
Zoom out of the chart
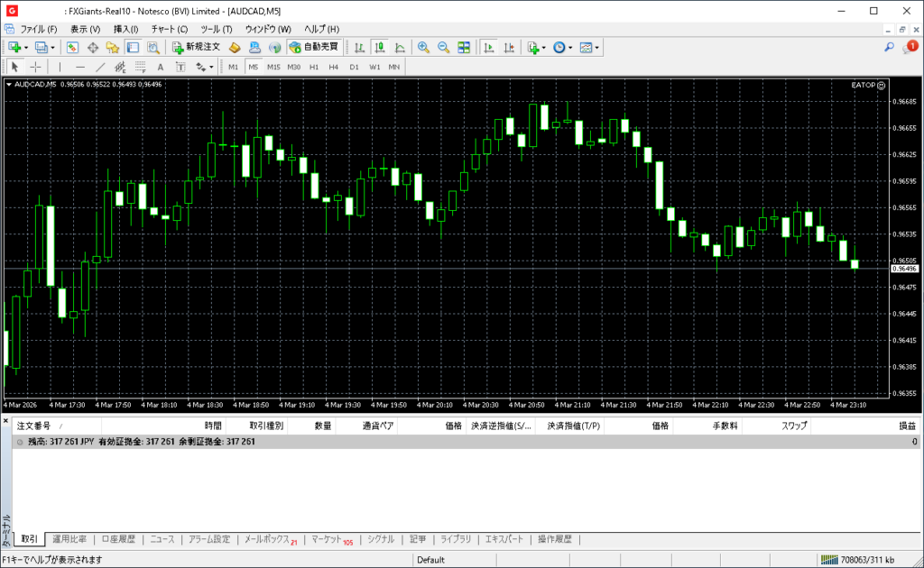(x=443, y=47)
